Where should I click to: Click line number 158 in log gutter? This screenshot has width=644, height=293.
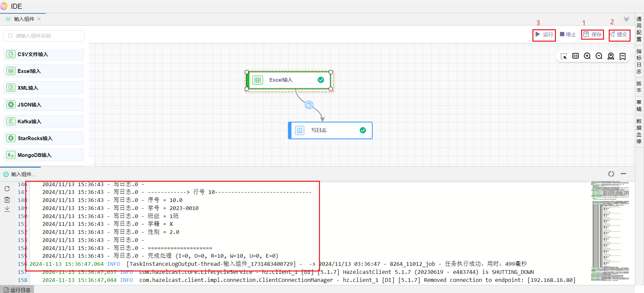tap(23, 280)
